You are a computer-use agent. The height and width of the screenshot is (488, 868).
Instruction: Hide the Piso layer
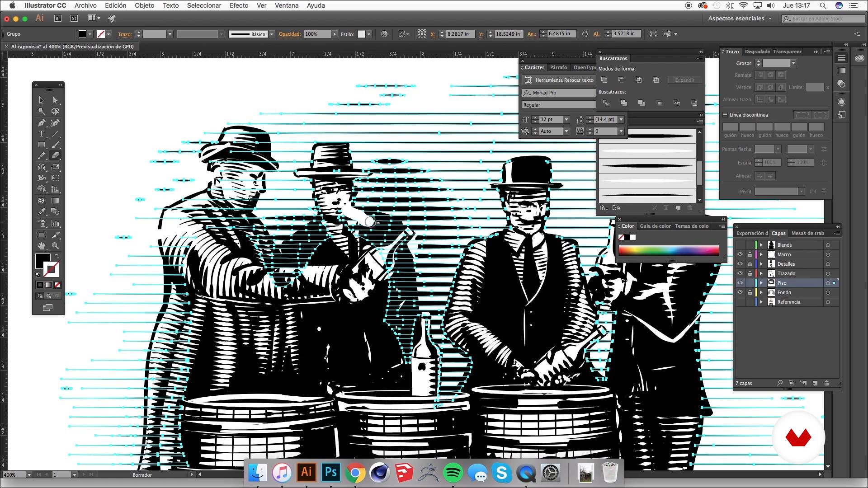click(x=740, y=283)
